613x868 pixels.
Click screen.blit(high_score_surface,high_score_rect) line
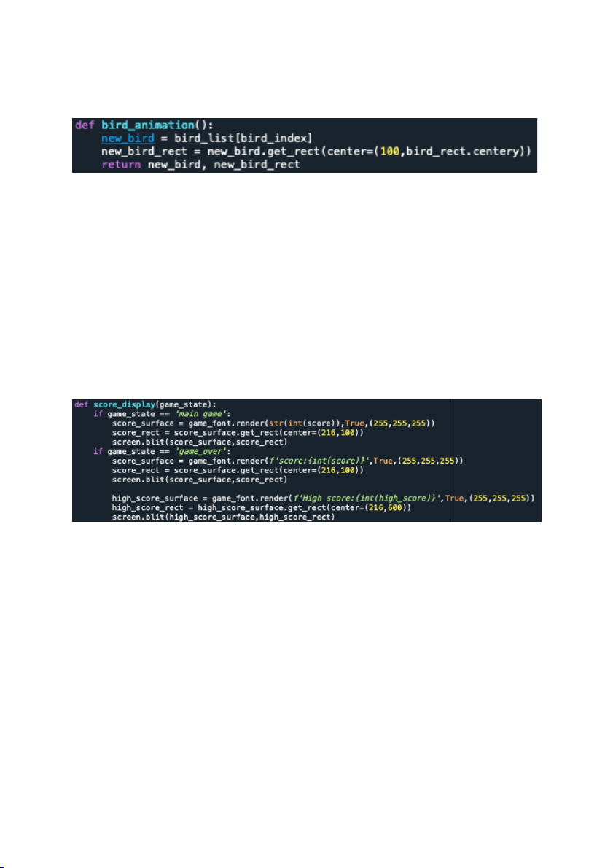[223, 517]
